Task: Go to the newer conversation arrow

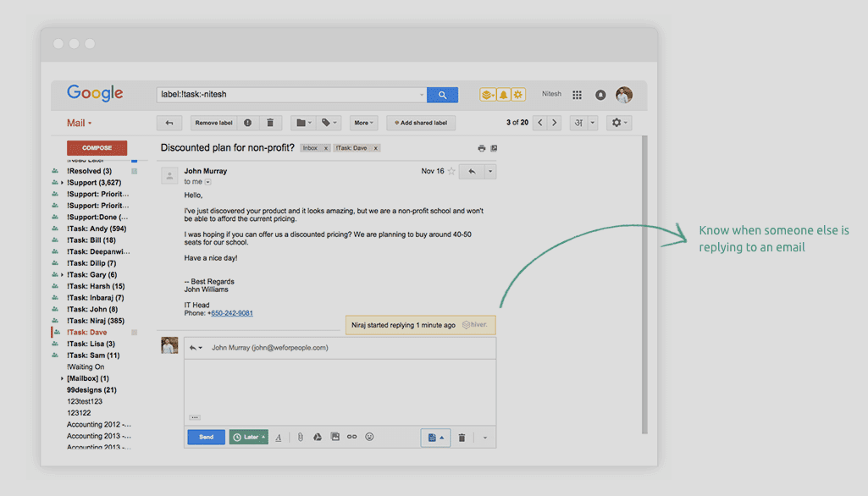Action: coord(540,123)
